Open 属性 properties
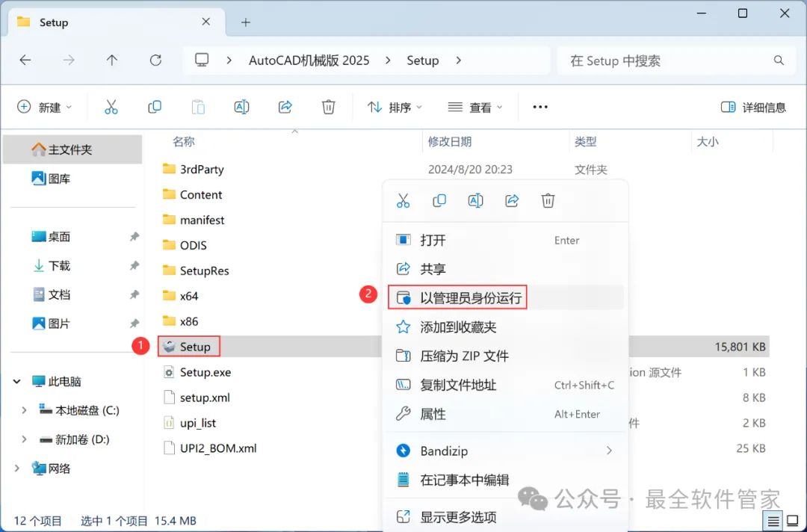Screen dimensions: 807x532 504,414
